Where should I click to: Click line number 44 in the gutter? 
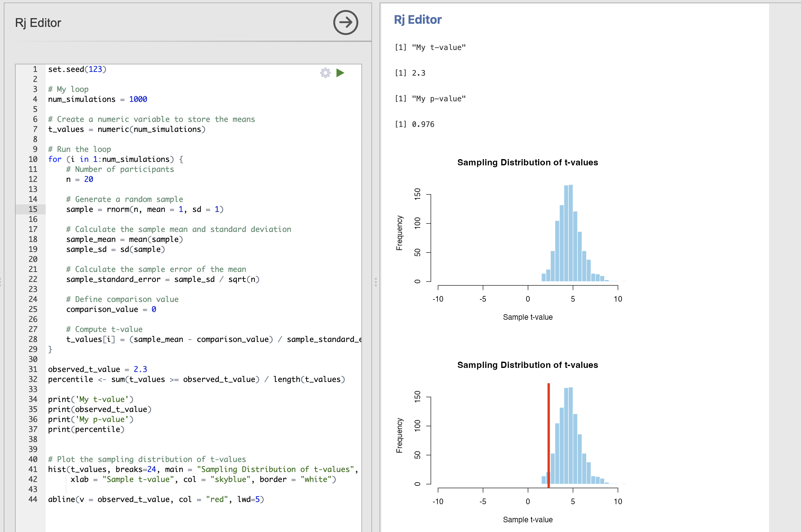pos(33,499)
